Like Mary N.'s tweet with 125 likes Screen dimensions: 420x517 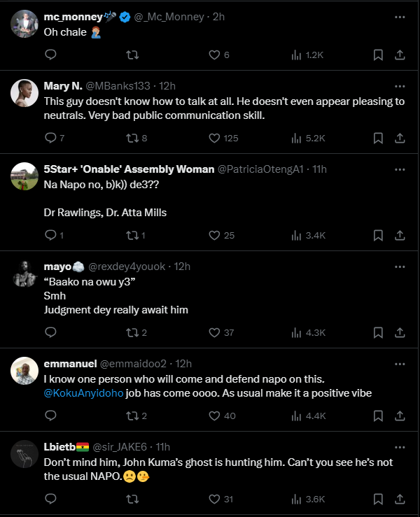tap(216, 138)
